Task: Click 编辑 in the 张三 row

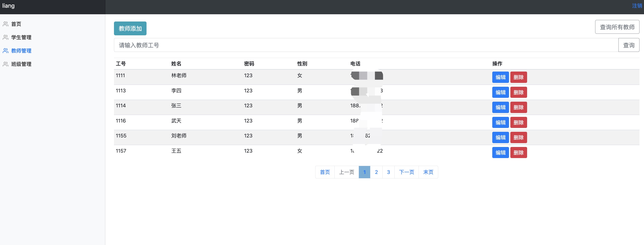Action: tap(500, 107)
